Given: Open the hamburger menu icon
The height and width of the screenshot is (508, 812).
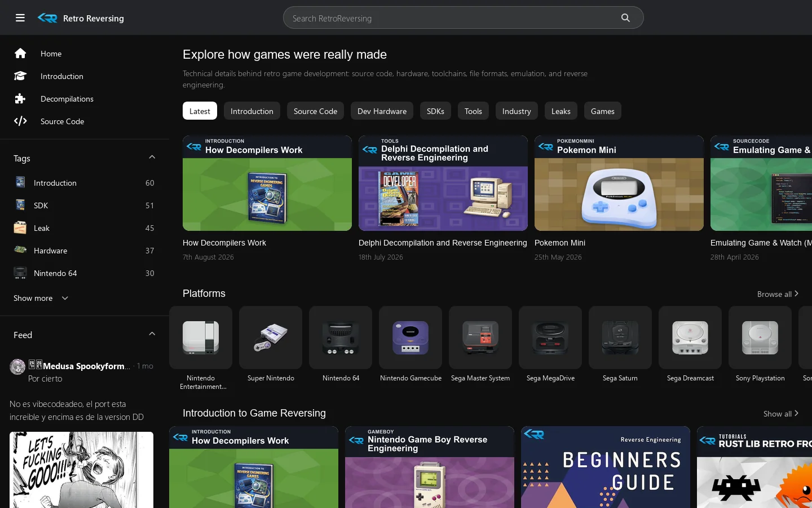Looking at the screenshot, I should 20,18.
